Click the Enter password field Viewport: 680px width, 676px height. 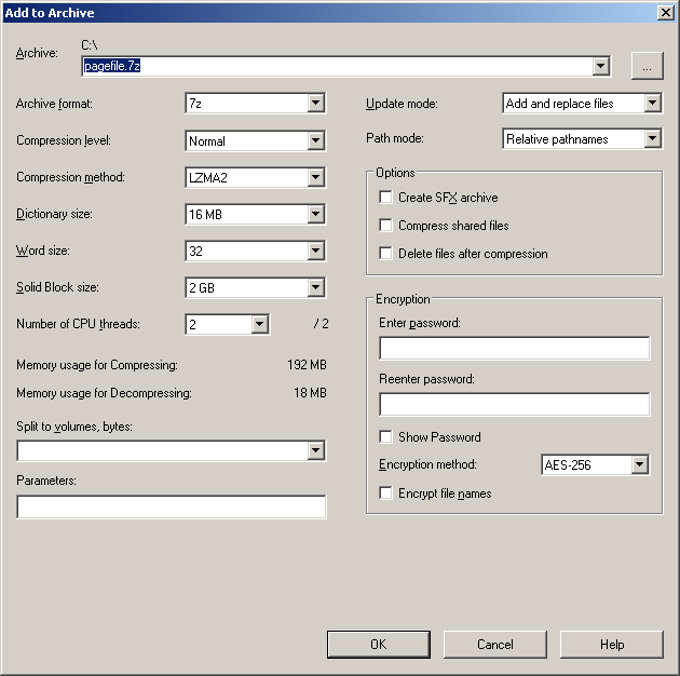pyautogui.click(x=514, y=348)
